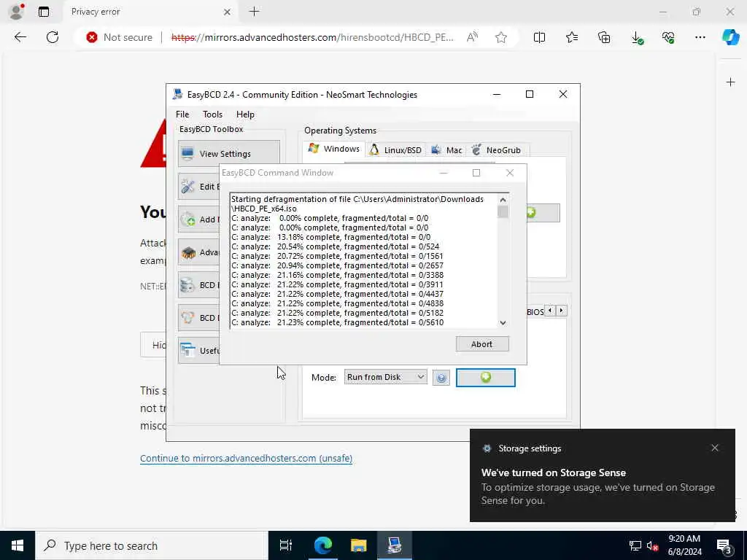The height and width of the screenshot is (560, 747).
Task: Open the Edge browser taskbar icon
Action: (322, 545)
